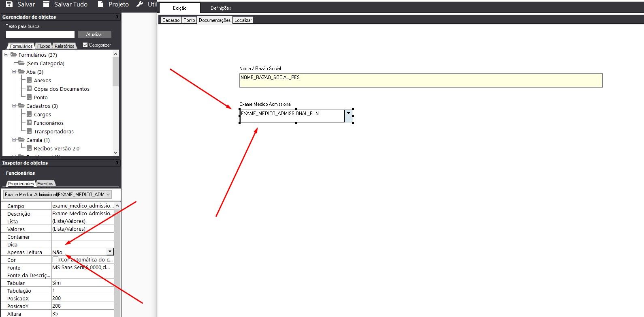Click the (Sem Categoria) folder icon
This screenshot has width=644, height=317.
(x=21, y=63)
